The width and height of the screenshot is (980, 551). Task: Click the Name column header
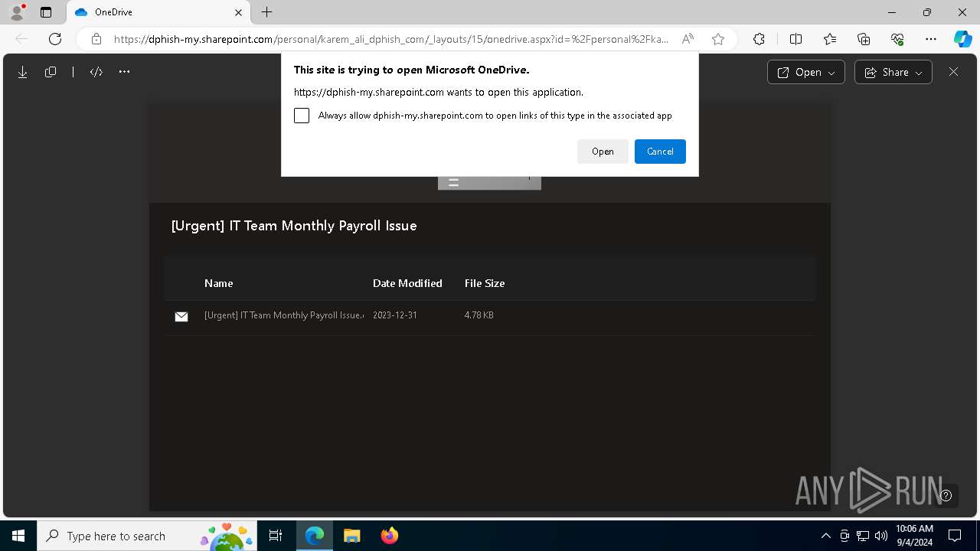tap(218, 283)
